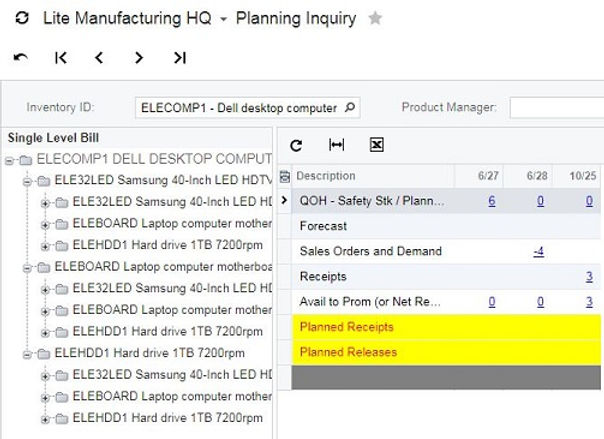The height and width of the screenshot is (439, 604).
Task: Select the yellow Planned Receipts row
Action: 446,327
